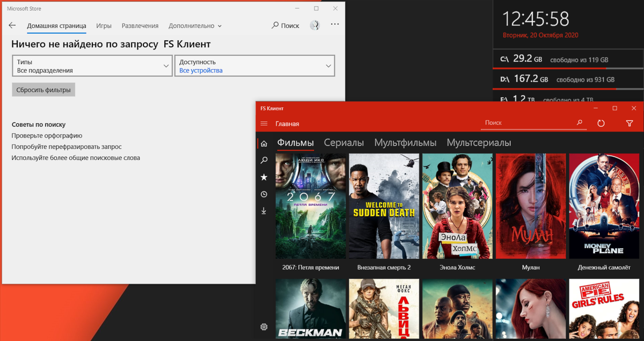Switch to Сериалы tab in FS Клиент
Viewport: 644px width, 341px height.
coord(344,143)
